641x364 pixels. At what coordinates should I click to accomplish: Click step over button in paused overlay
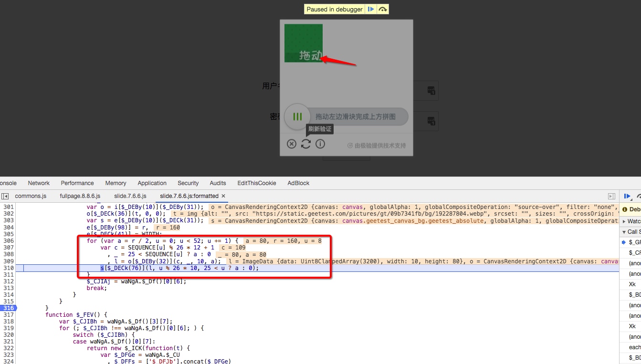pos(382,9)
